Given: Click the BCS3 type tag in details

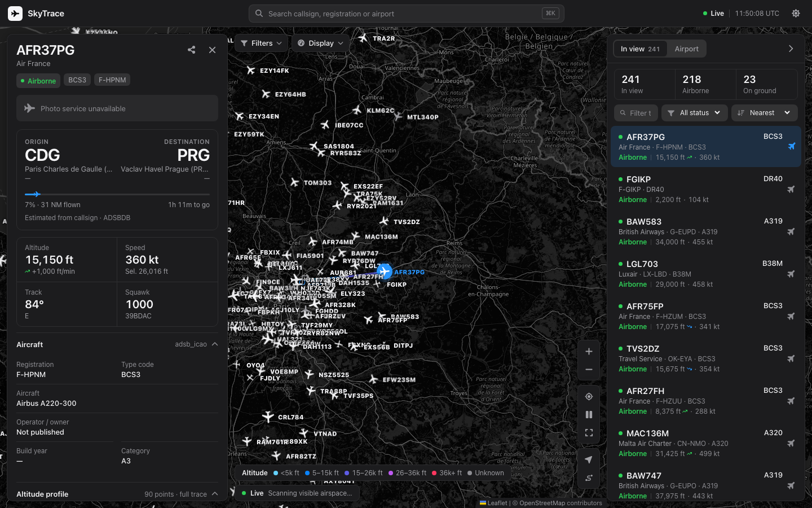Looking at the screenshot, I should (x=77, y=80).
